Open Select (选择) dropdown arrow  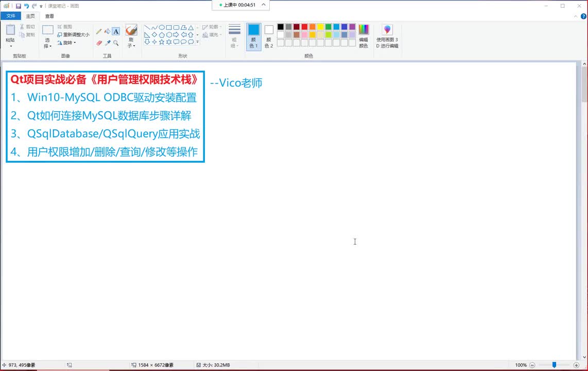(x=50, y=46)
